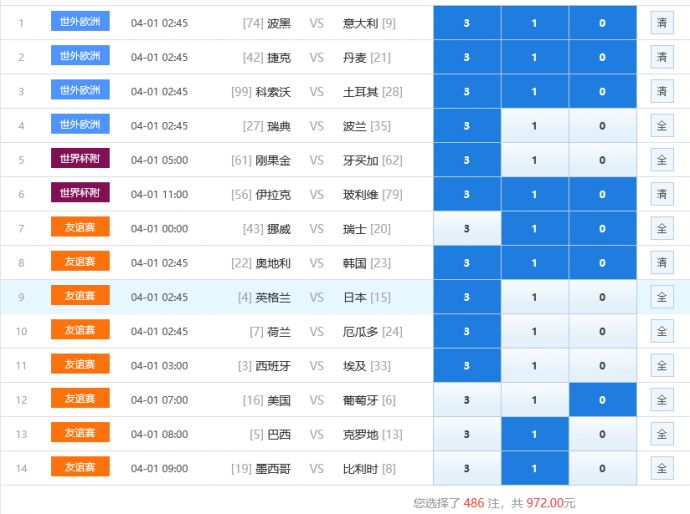
Task: Deselect draw (1) for 巴西 vs 克罗地
Action: pyautogui.click(x=534, y=434)
